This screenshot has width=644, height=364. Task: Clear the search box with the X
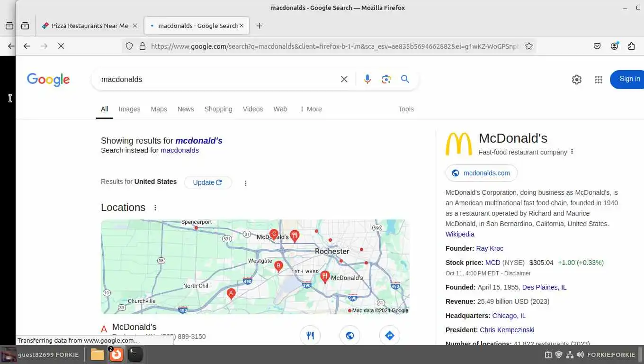(x=344, y=79)
